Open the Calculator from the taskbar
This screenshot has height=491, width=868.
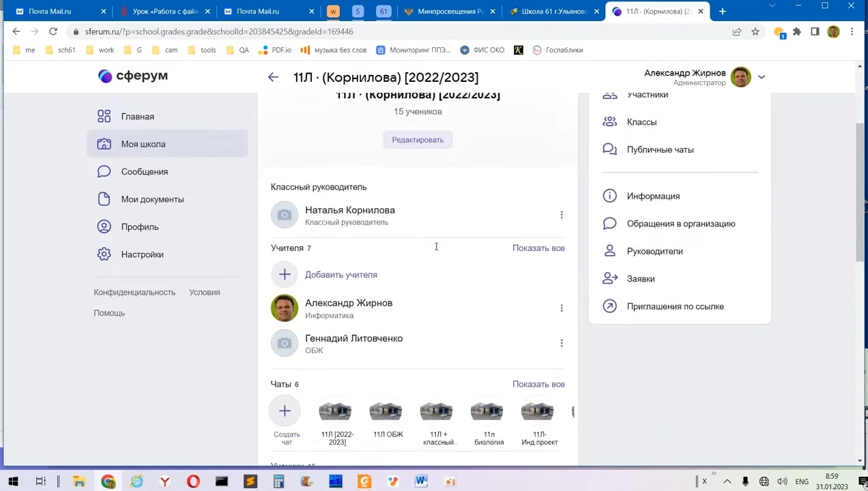(x=278, y=481)
